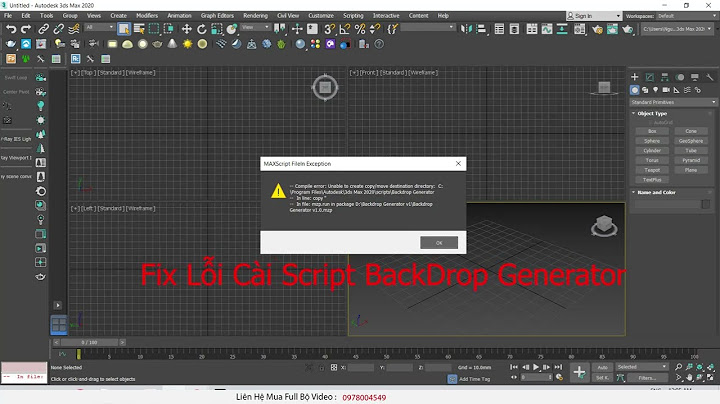
Task: Open the Workspaces Default dropdown
Action: tap(686, 16)
